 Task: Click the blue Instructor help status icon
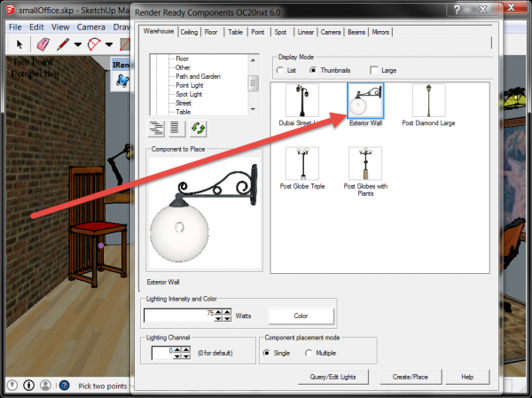coord(65,385)
